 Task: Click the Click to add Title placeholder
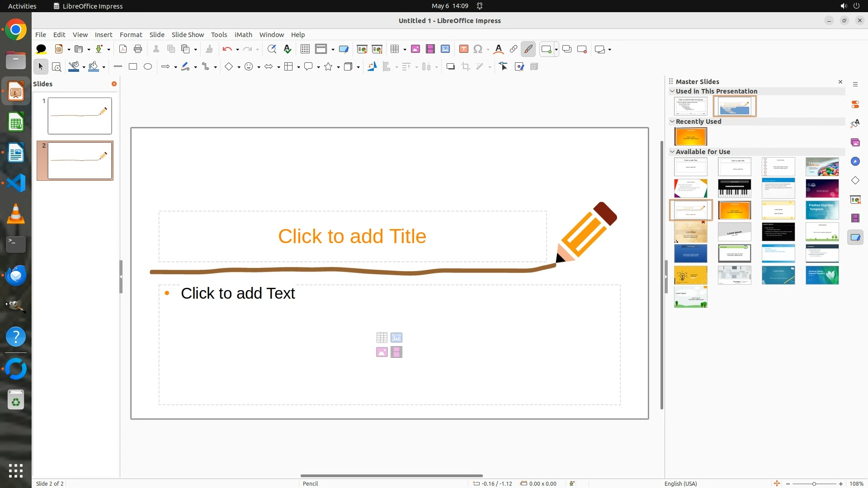click(x=352, y=236)
